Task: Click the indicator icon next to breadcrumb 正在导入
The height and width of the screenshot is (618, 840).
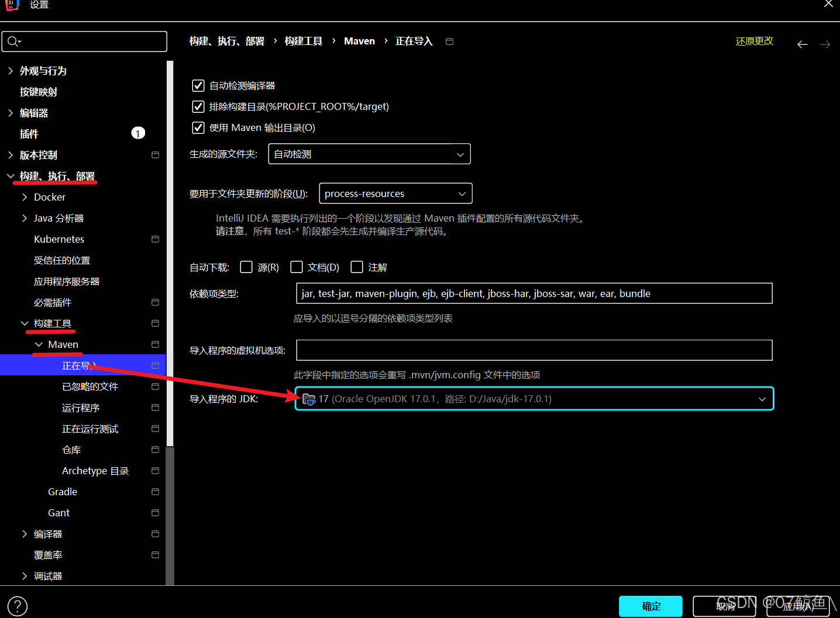Action: point(449,41)
